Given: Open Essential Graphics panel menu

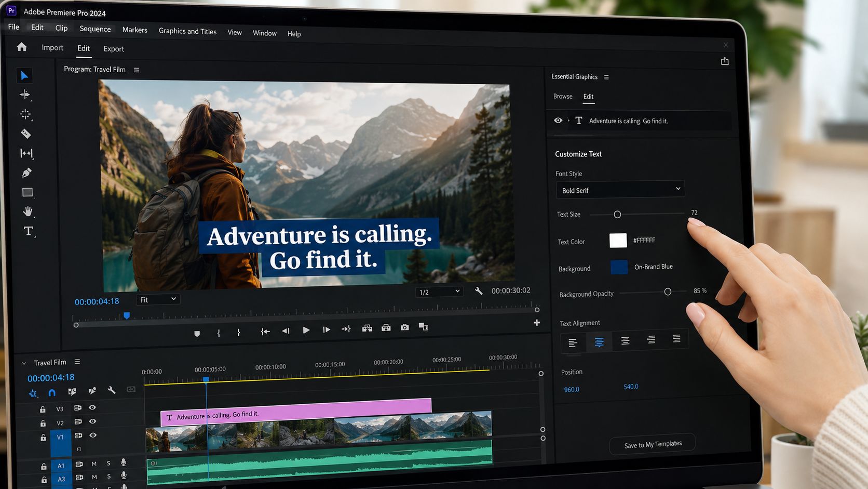Looking at the screenshot, I should [x=606, y=77].
